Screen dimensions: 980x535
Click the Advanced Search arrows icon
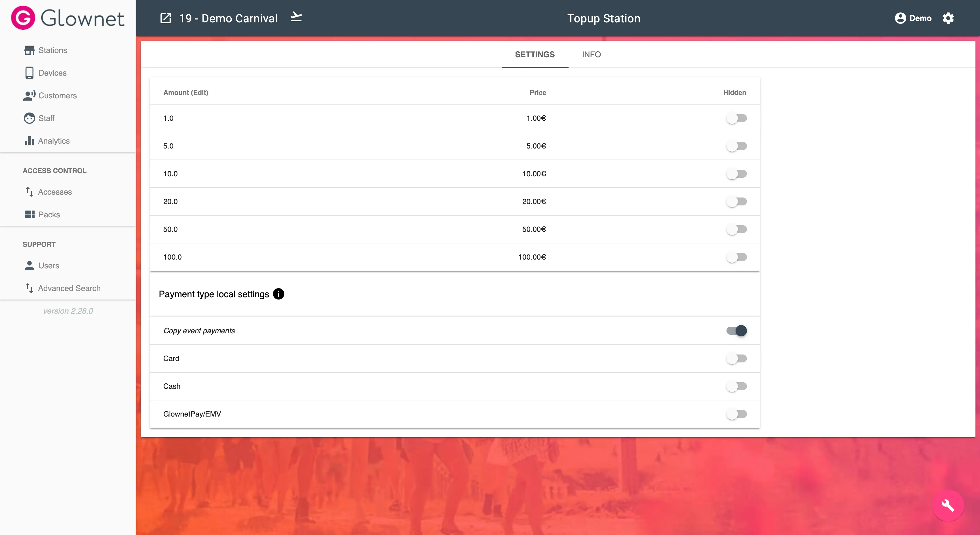point(29,288)
